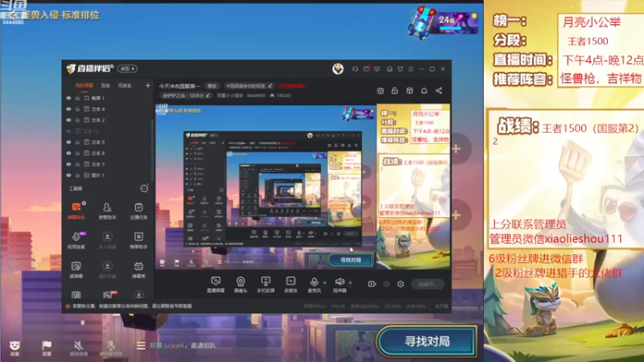
Task: Collapse the 工具箱 toolbox section
Action: [144, 188]
